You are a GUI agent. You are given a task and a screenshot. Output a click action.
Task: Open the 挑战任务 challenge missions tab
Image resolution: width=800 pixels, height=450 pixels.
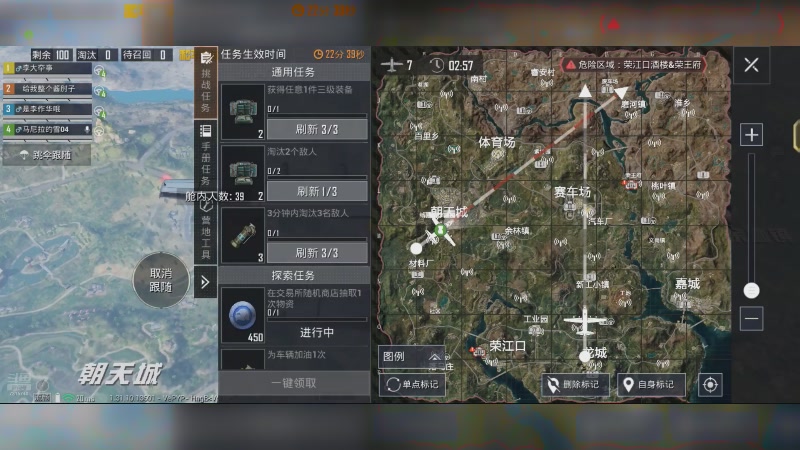pyautogui.click(x=206, y=82)
